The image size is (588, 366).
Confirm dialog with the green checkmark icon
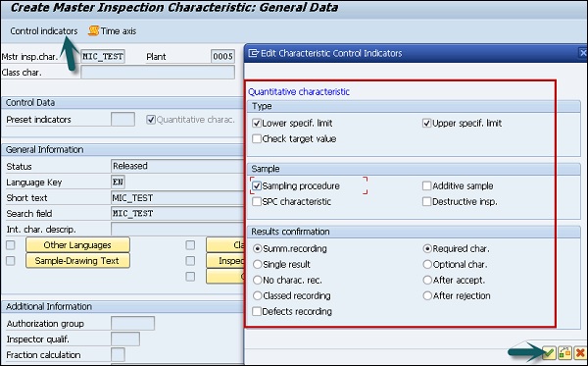[x=549, y=352]
